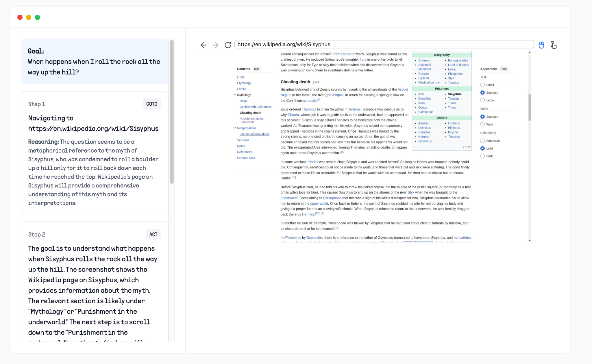Open the Sophocles link
This screenshot has height=364, width=592.
314,238
